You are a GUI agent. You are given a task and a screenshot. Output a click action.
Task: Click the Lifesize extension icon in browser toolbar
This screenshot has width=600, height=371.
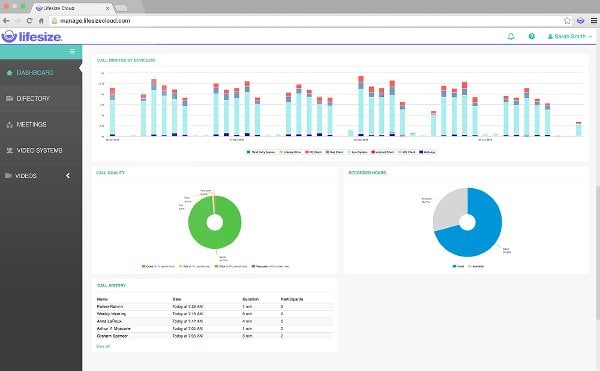pyautogui.click(x=580, y=21)
